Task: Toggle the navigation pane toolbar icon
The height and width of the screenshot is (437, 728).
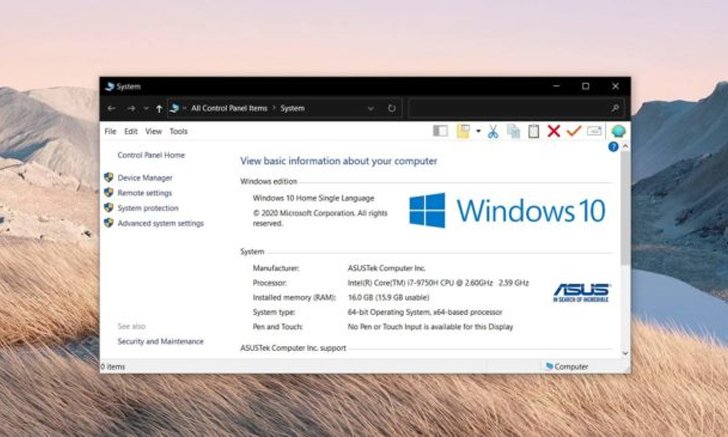Action: 440,131
